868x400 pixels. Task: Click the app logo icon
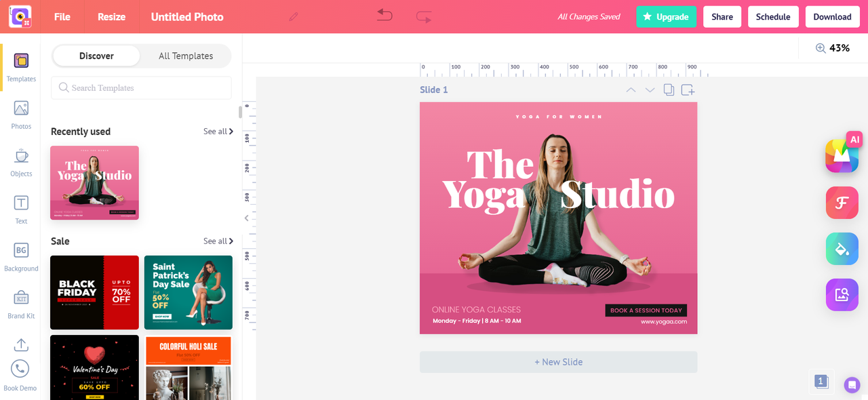[x=20, y=16]
